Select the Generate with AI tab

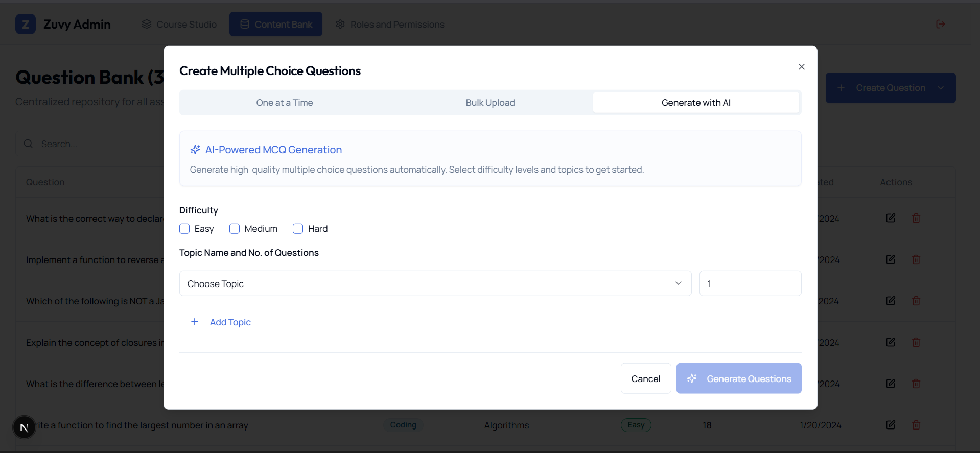pyautogui.click(x=696, y=103)
